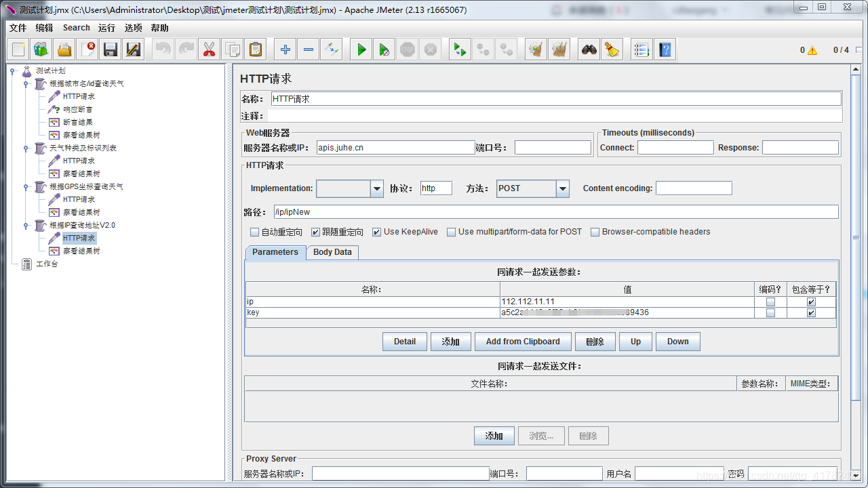
Task: Check the Browser-compatible headers checkbox
Action: 595,232
